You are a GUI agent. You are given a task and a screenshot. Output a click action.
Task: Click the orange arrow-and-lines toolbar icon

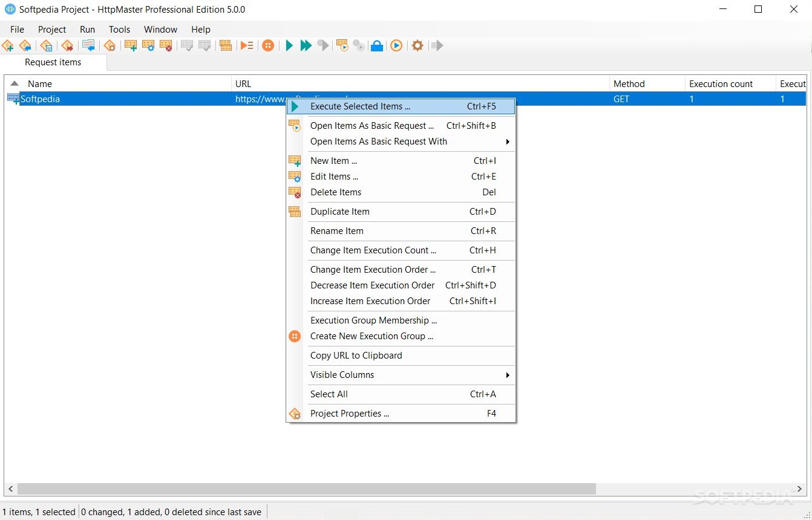tap(247, 45)
